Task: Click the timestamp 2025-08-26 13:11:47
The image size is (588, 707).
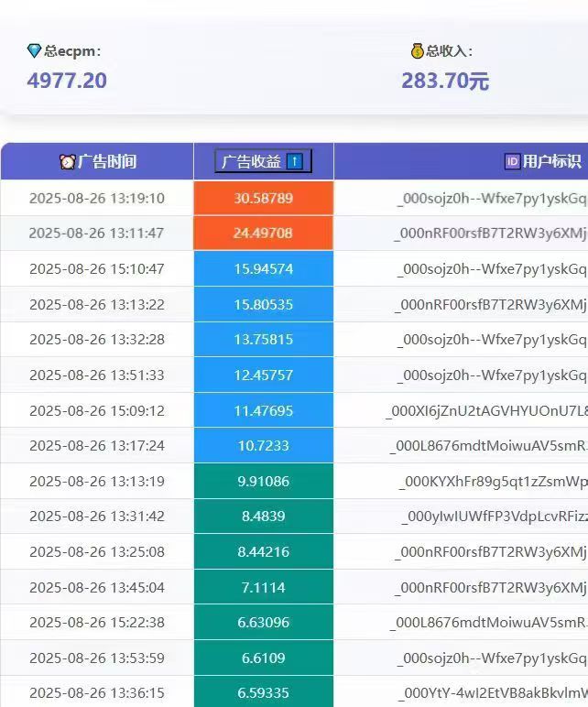Action: (x=96, y=234)
